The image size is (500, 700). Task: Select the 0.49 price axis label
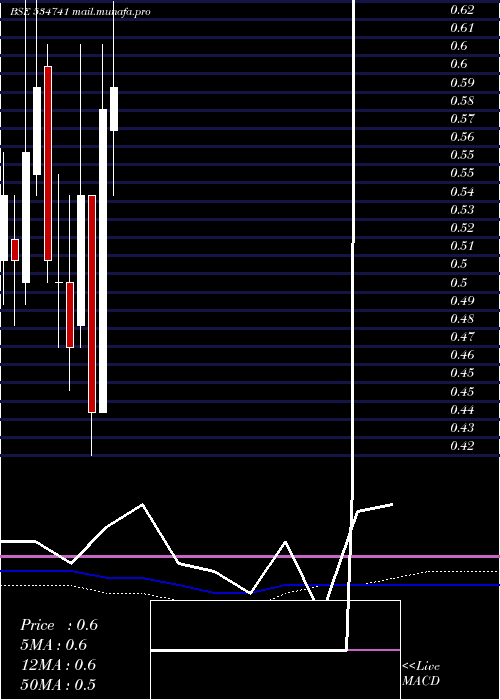point(462,300)
